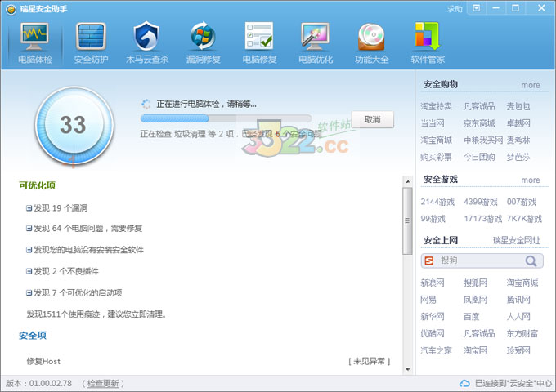Viewport: 556px width, 392px height.
Task: Open 2144游戏 link
Action: click(437, 202)
